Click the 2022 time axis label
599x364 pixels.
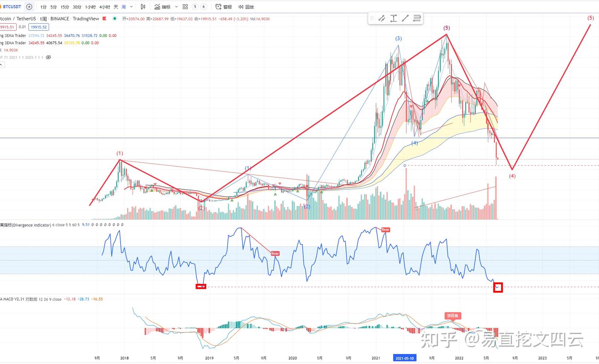(x=459, y=358)
